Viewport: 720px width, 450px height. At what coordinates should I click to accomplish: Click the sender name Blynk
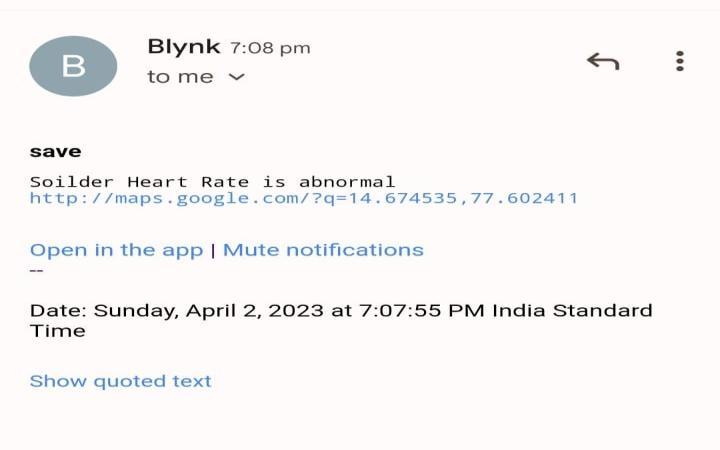(x=184, y=46)
